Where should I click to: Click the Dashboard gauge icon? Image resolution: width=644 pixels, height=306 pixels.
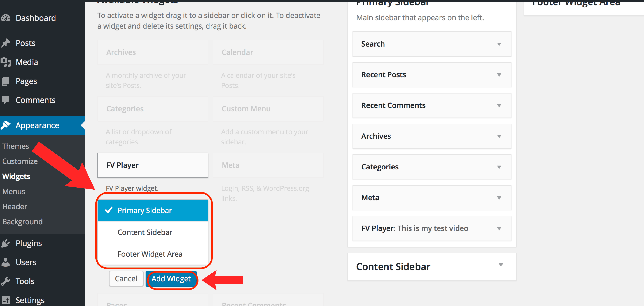point(6,18)
